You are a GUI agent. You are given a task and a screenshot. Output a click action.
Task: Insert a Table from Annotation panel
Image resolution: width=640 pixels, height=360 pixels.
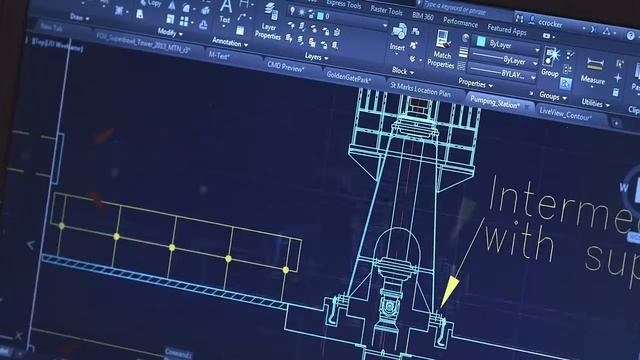pyautogui.click(x=240, y=31)
